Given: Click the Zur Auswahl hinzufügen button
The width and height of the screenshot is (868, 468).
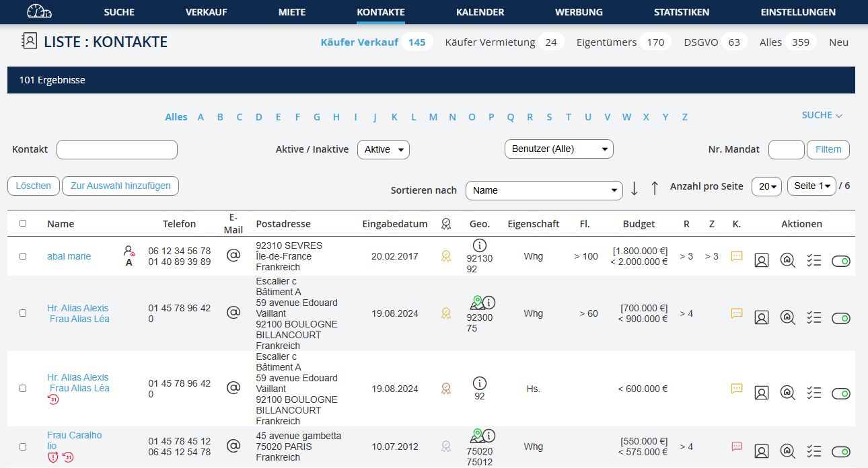Looking at the screenshot, I should (x=120, y=186).
